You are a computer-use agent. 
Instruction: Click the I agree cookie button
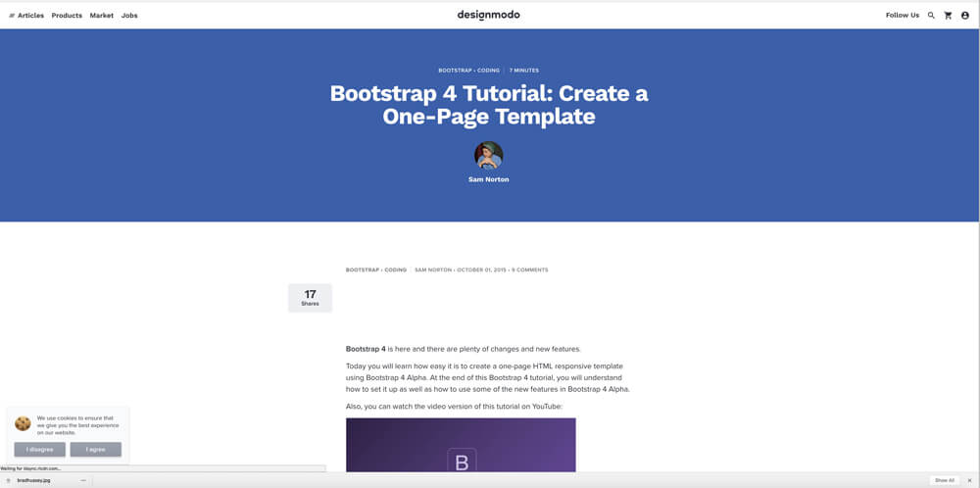click(x=96, y=449)
